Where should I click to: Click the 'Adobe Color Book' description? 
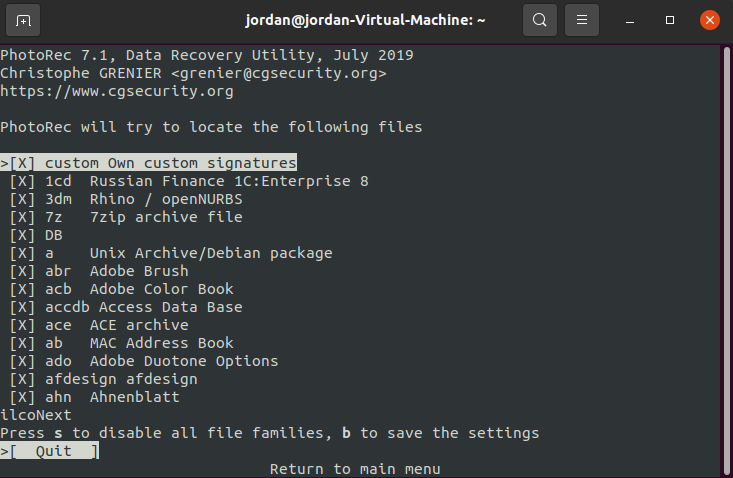tap(162, 289)
